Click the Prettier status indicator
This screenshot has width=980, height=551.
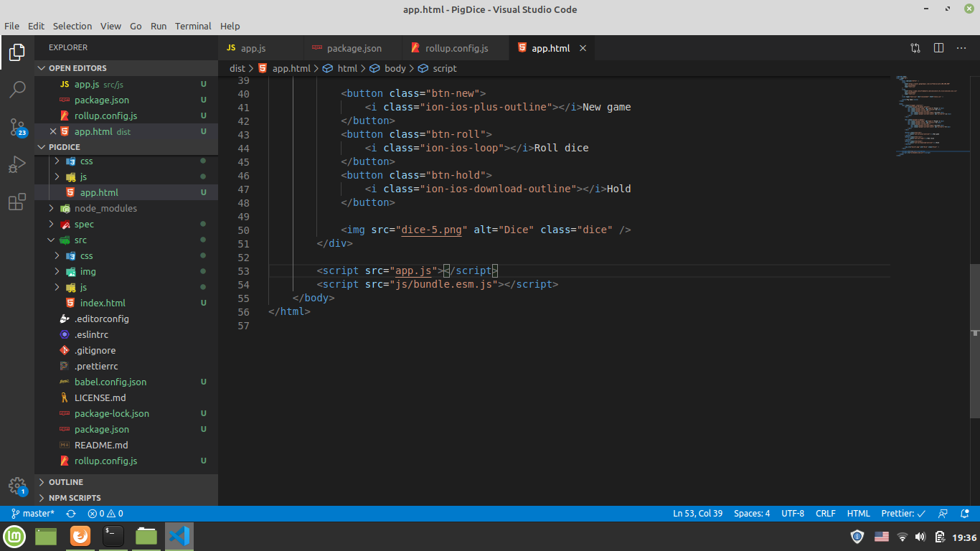903,514
